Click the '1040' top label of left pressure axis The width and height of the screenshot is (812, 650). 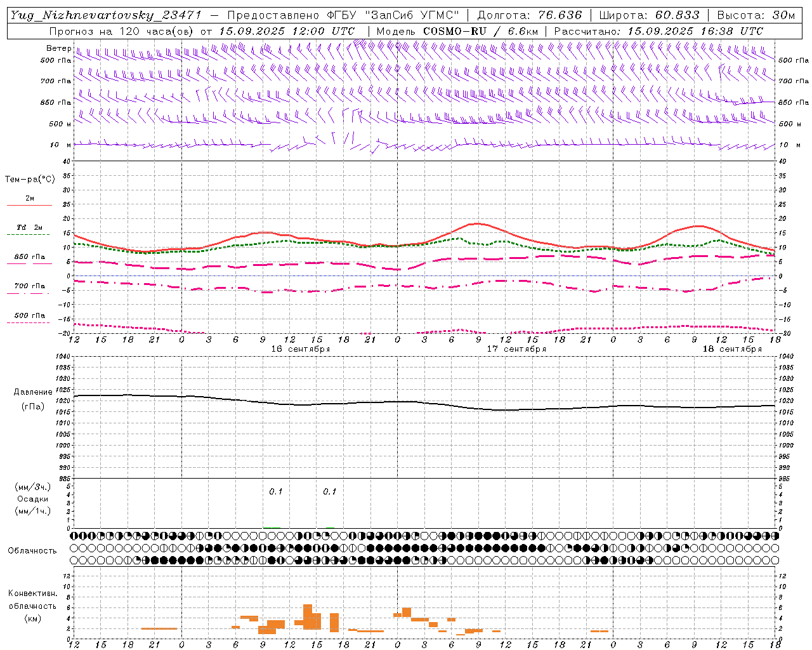[64, 357]
